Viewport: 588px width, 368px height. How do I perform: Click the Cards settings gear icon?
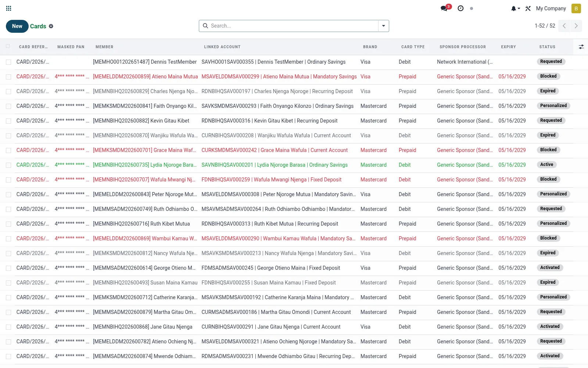tap(51, 26)
